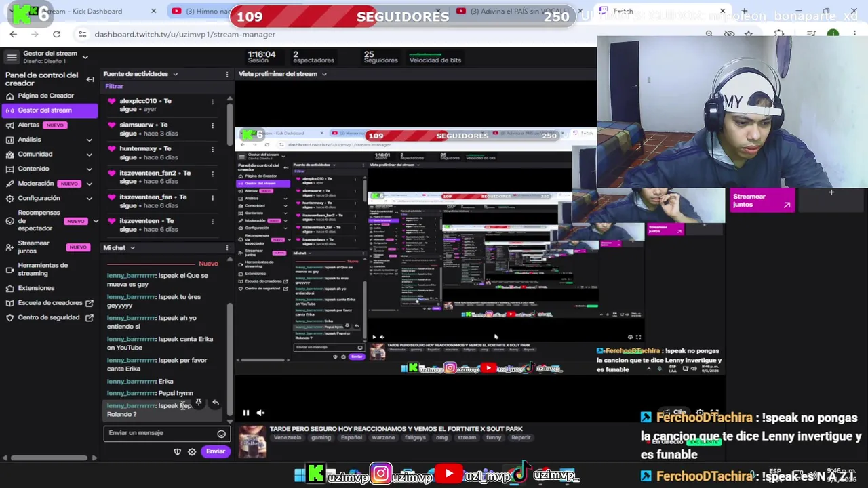Screen dimensions: 868x488
Task: Pin the highlighted chat message
Action: [x=199, y=403]
